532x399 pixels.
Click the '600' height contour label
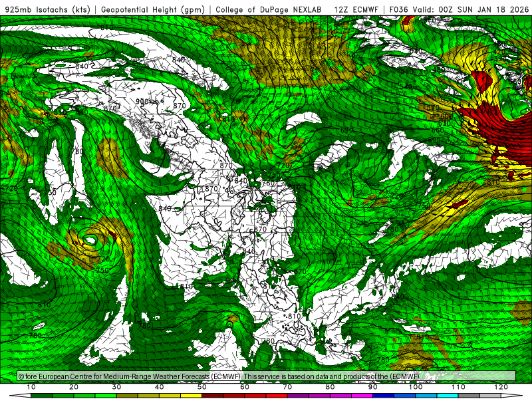pyautogui.click(x=446, y=116)
